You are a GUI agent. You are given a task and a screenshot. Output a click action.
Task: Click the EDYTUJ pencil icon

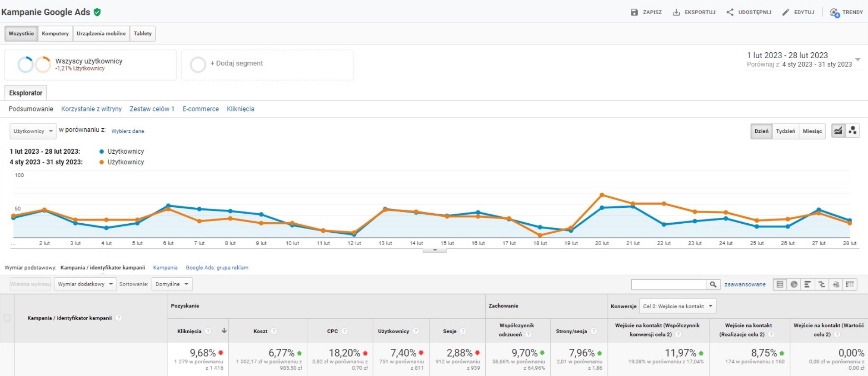pos(786,12)
